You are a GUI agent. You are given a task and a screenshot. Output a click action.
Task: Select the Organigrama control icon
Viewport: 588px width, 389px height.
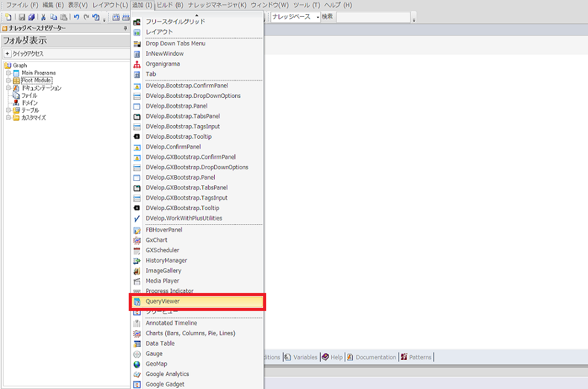pos(137,64)
